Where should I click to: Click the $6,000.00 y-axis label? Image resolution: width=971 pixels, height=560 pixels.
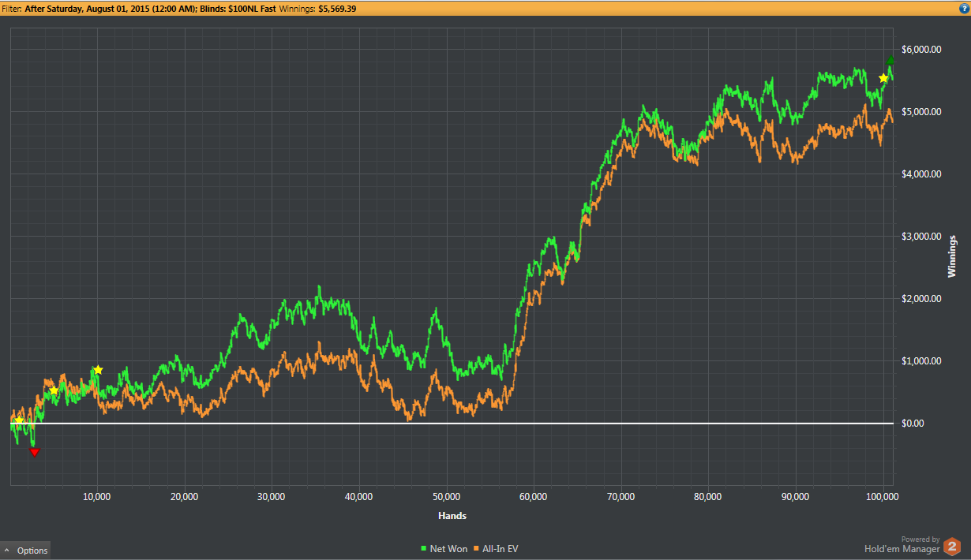(923, 50)
